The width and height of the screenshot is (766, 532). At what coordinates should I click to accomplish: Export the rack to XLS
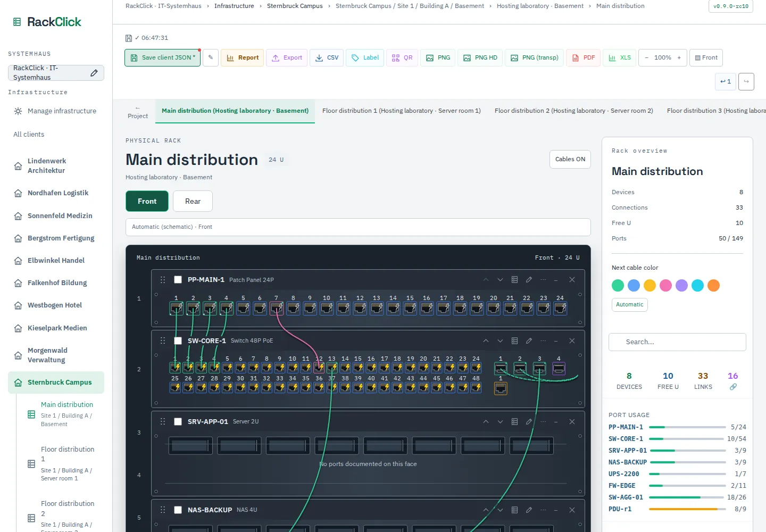coord(620,57)
